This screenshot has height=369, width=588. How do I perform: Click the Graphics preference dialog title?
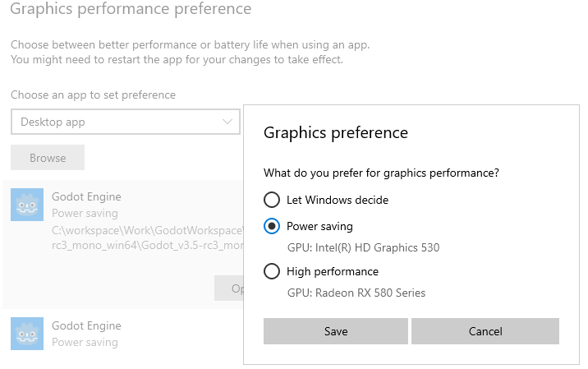[x=335, y=132]
